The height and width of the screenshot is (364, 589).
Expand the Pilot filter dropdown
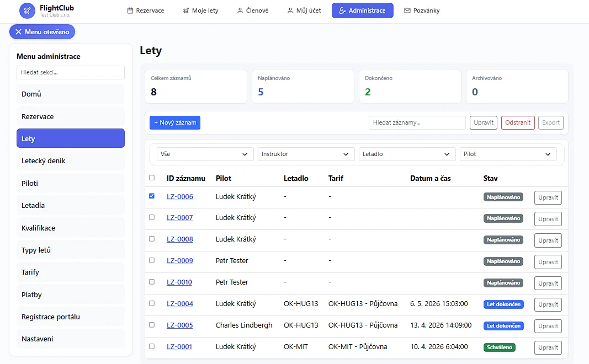pyautogui.click(x=508, y=154)
